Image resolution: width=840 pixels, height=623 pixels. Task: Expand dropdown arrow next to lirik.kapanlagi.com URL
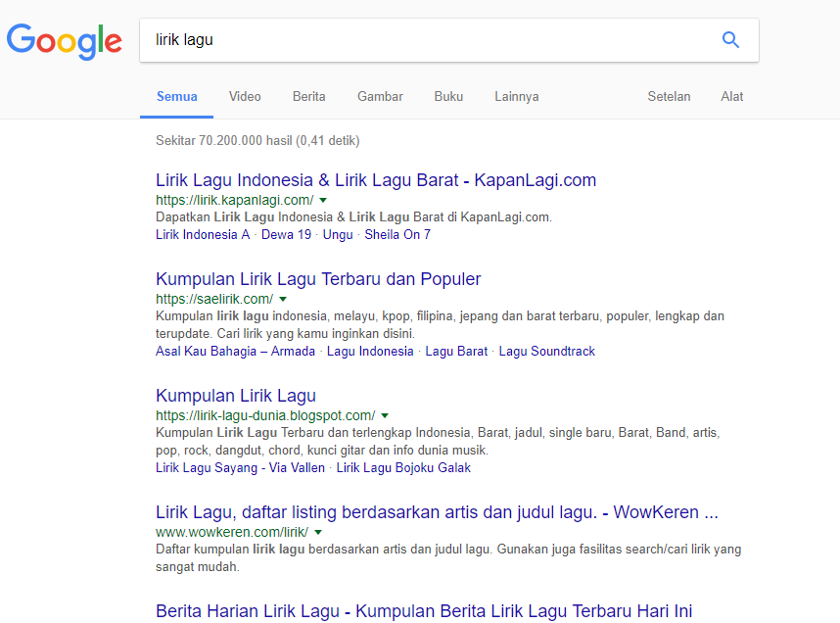click(323, 200)
